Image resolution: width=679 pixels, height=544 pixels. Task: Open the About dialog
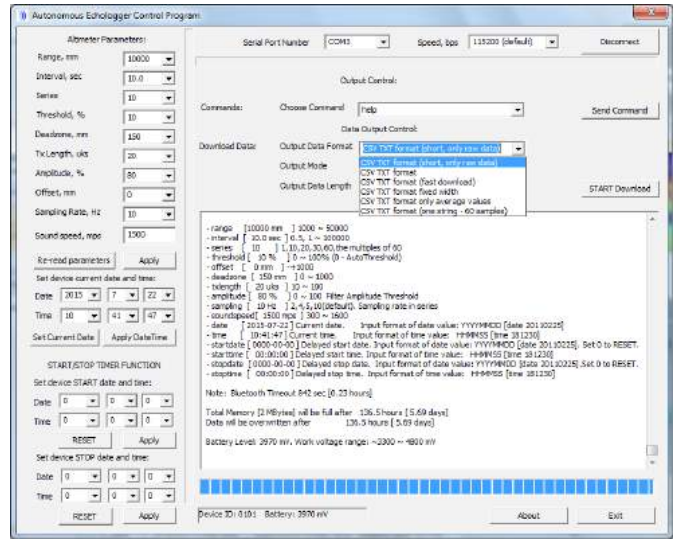pyautogui.click(x=529, y=515)
